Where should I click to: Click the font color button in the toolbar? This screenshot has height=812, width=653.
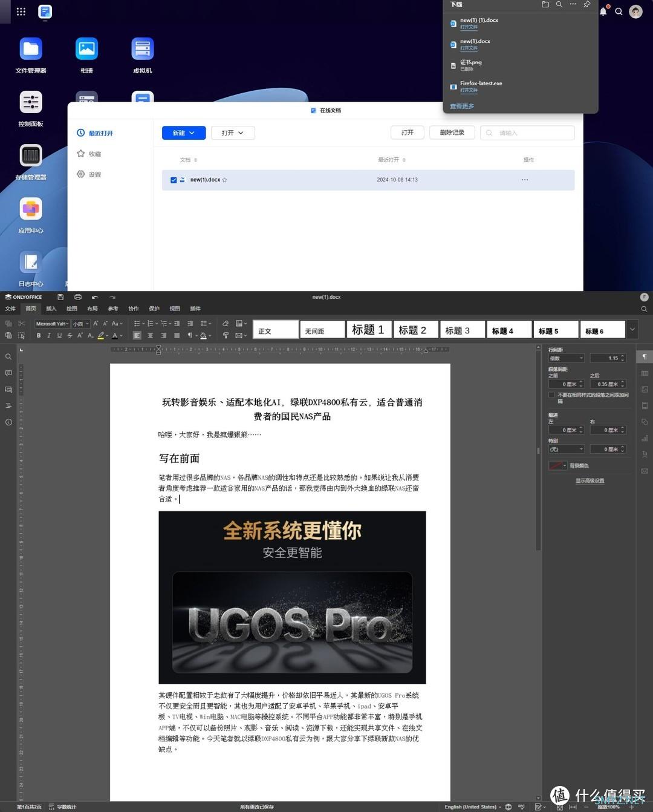[x=115, y=335]
